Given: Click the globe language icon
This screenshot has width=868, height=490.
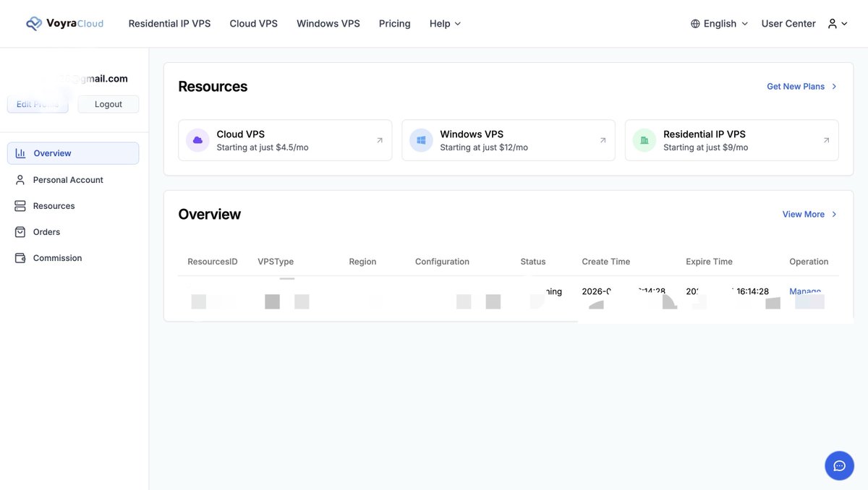Looking at the screenshot, I should pyautogui.click(x=695, y=24).
